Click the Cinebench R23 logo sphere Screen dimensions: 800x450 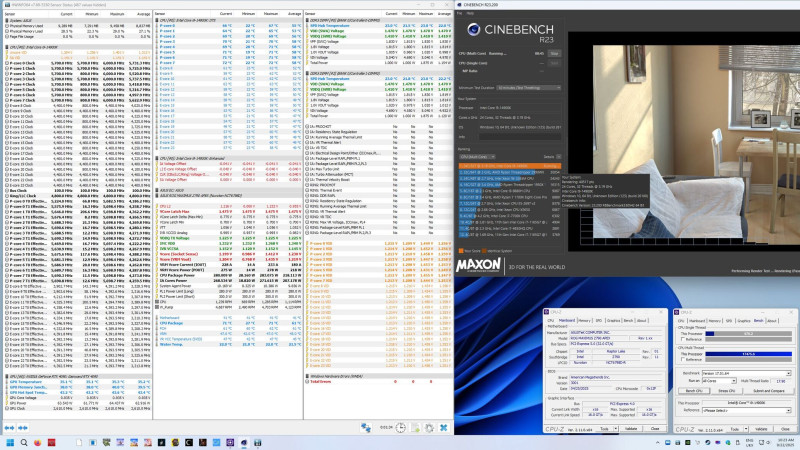click(473, 30)
